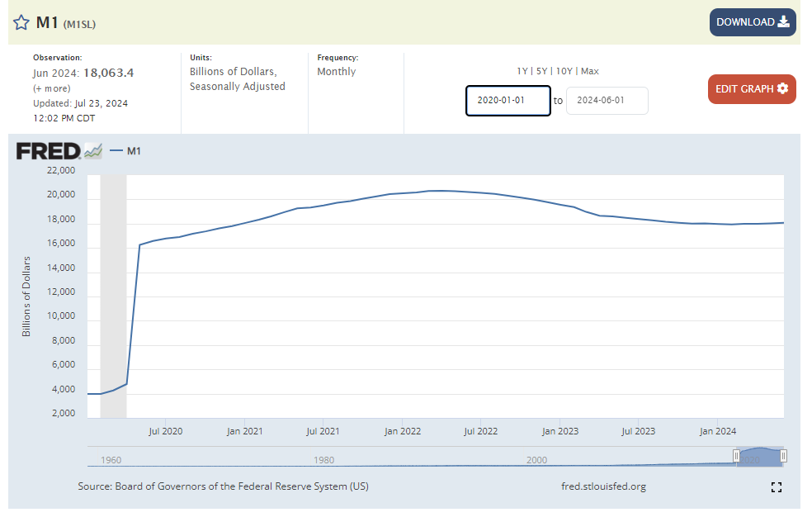Click the Billions of Dollars axis title
812x517 pixels.
[x=26, y=296]
